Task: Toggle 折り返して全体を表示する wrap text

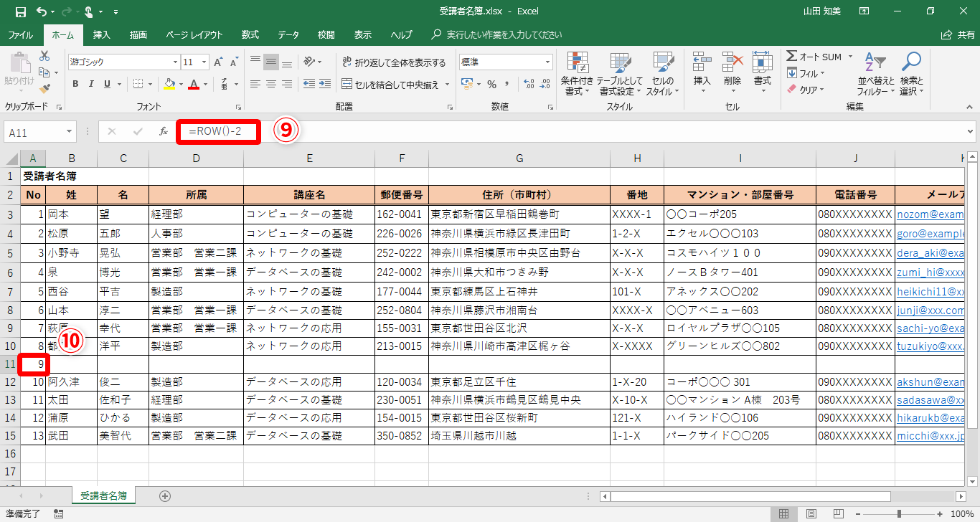Action: [394, 62]
